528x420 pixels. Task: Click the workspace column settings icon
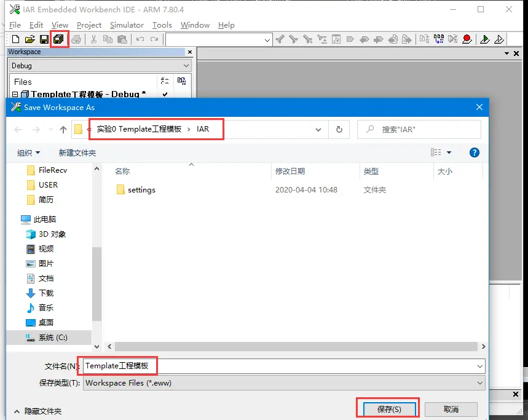click(165, 81)
